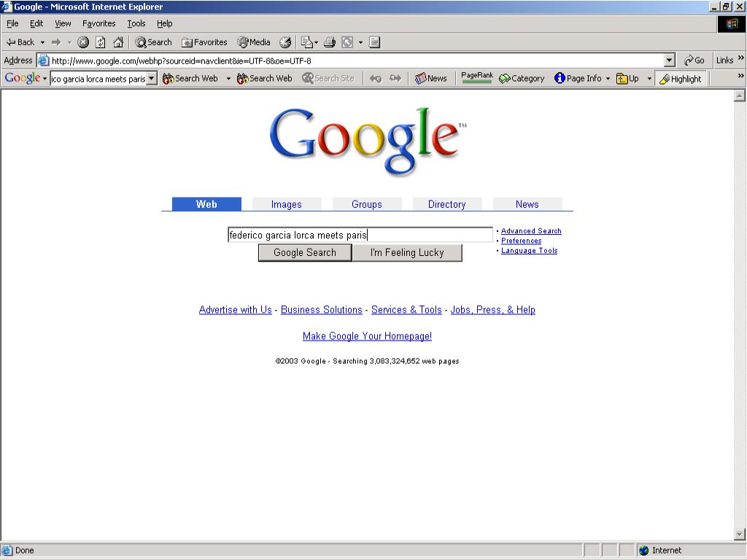
Task: Open the Tools menu
Action: coord(136,23)
